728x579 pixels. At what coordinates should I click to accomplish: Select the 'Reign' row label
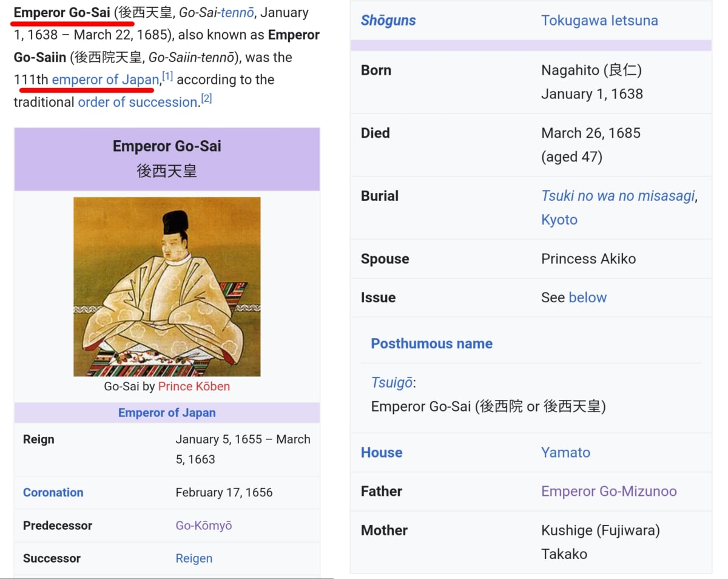coord(38,439)
